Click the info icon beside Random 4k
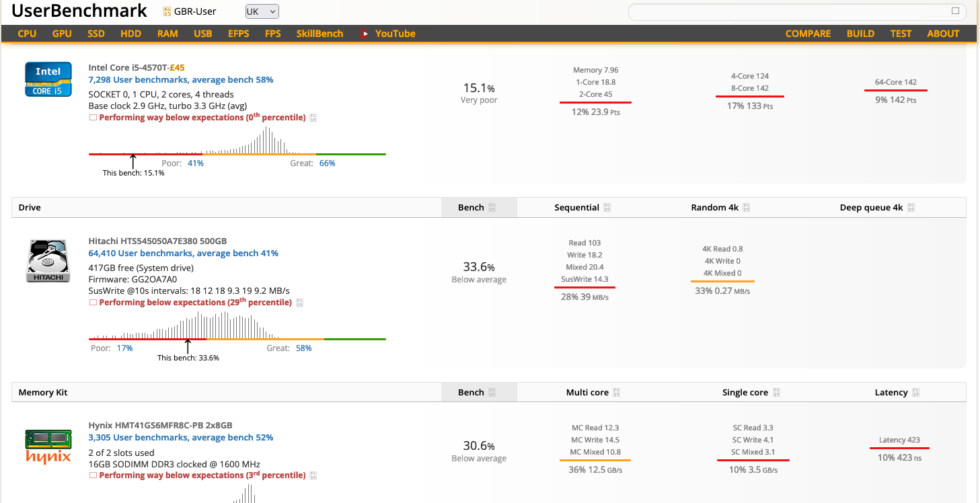Viewport: 980px width, 503px height. [x=747, y=208]
